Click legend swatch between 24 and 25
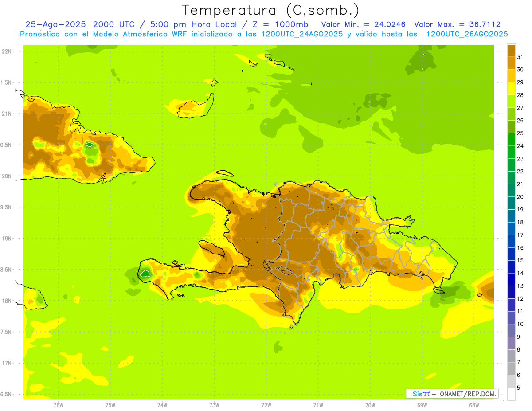The height and width of the screenshot is (411, 532). click(511, 140)
